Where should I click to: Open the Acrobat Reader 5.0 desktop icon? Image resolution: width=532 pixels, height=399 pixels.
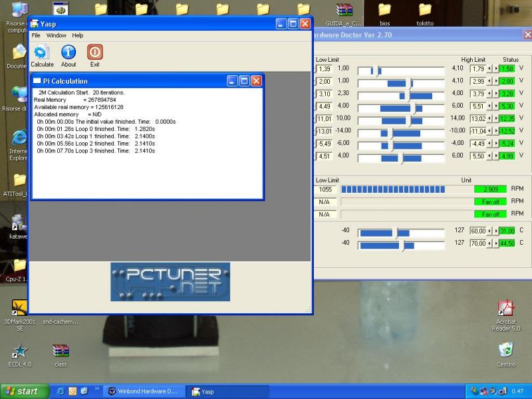pos(506,308)
